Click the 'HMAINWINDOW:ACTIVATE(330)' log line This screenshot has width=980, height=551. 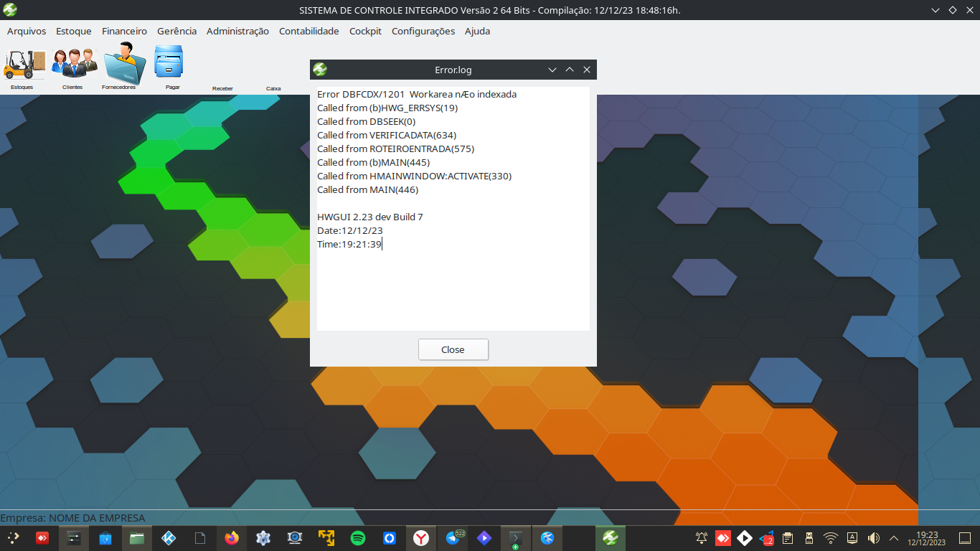(415, 176)
